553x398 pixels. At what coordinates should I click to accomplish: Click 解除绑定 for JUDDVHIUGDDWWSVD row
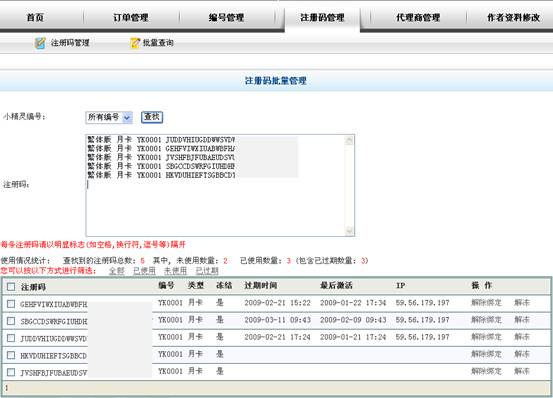pyautogui.click(x=486, y=337)
